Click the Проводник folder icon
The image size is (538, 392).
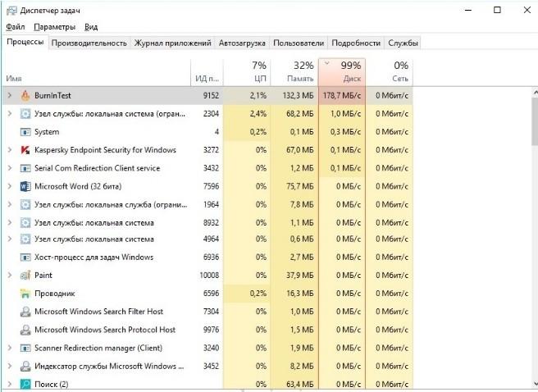pos(25,294)
